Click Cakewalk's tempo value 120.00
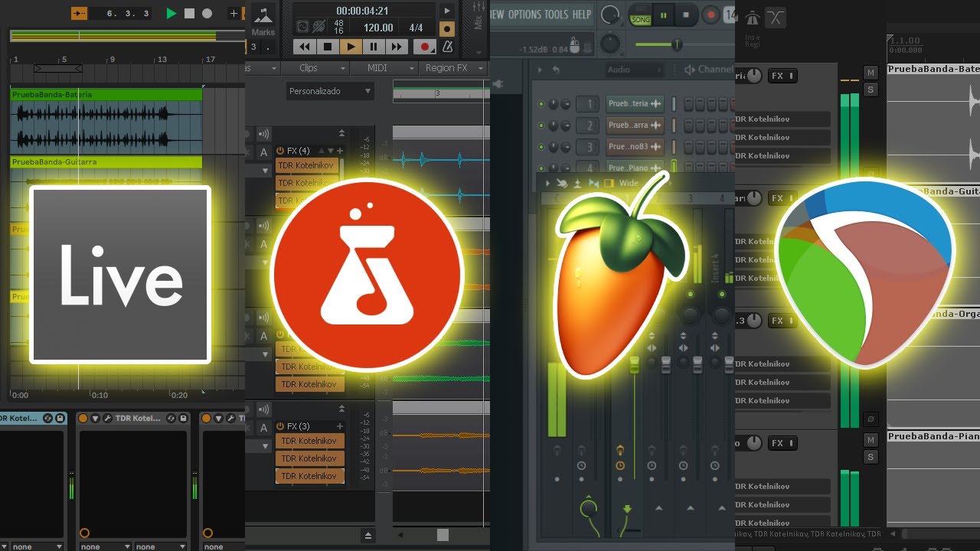Screen dimensions: 980x551 coord(378,28)
